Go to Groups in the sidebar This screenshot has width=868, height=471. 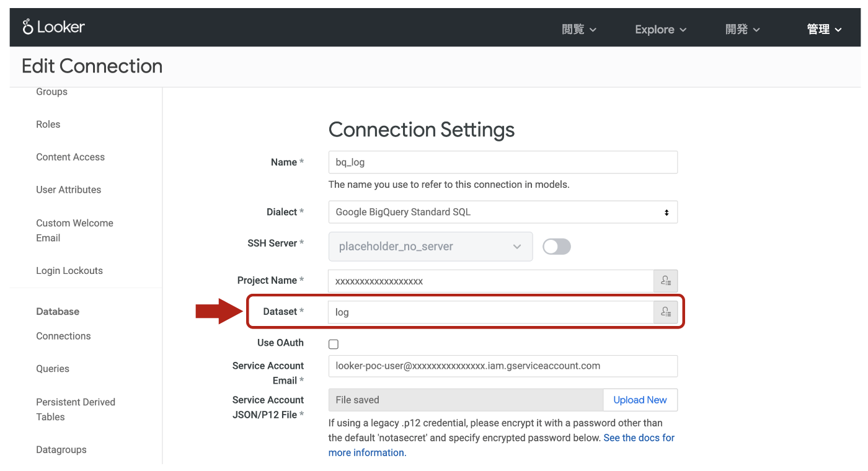[52, 92]
